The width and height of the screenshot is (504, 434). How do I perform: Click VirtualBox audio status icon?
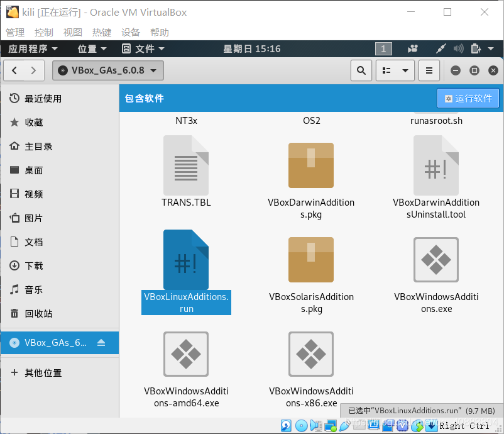[x=316, y=426]
